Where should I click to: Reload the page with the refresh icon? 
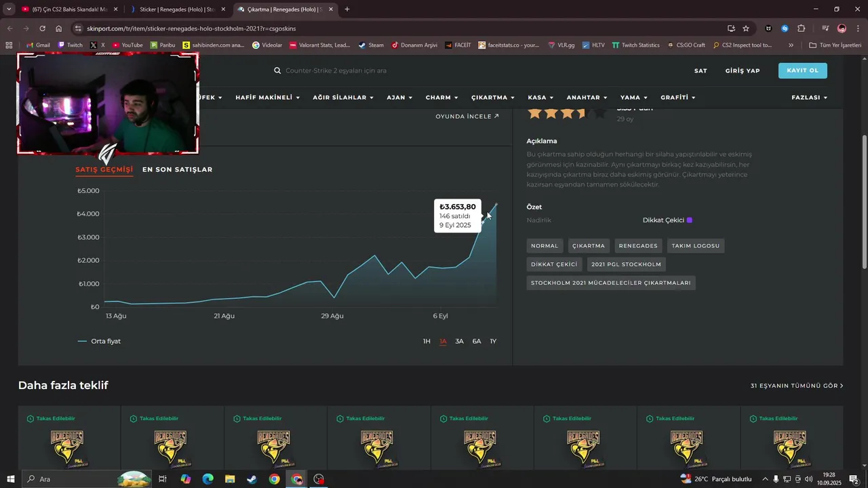pyautogui.click(x=42, y=28)
